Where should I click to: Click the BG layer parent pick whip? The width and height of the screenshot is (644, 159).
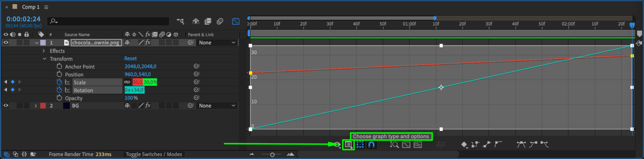click(190, 105)
